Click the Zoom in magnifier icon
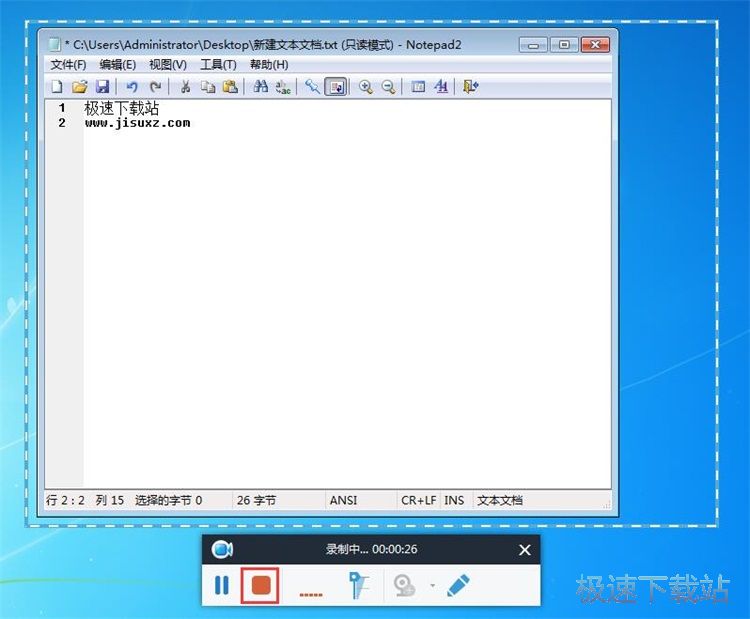Image resolution: width=750 pixels, height=619 pixels. click(x=366, y=87)
